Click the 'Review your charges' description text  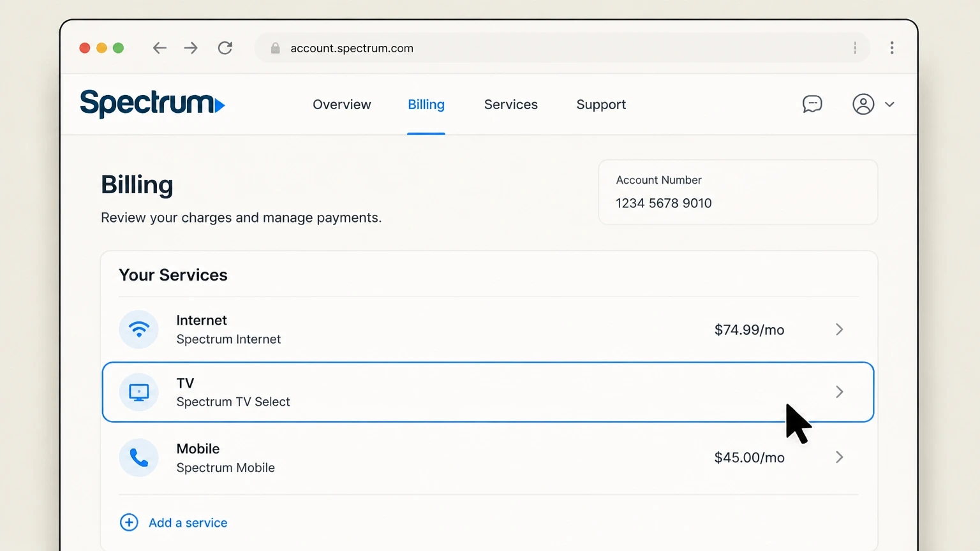[241, 217]
